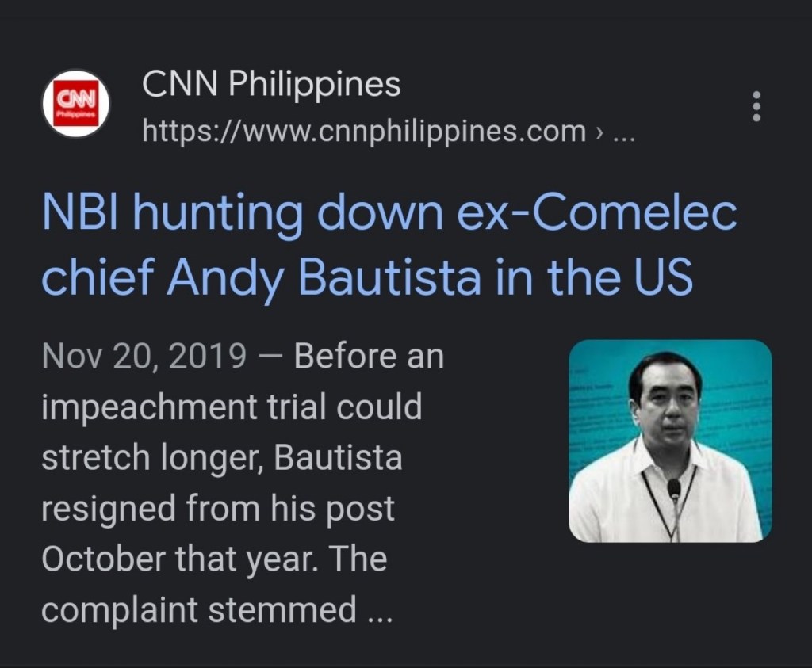Open the three-dot more options menu

pos(756,105)
